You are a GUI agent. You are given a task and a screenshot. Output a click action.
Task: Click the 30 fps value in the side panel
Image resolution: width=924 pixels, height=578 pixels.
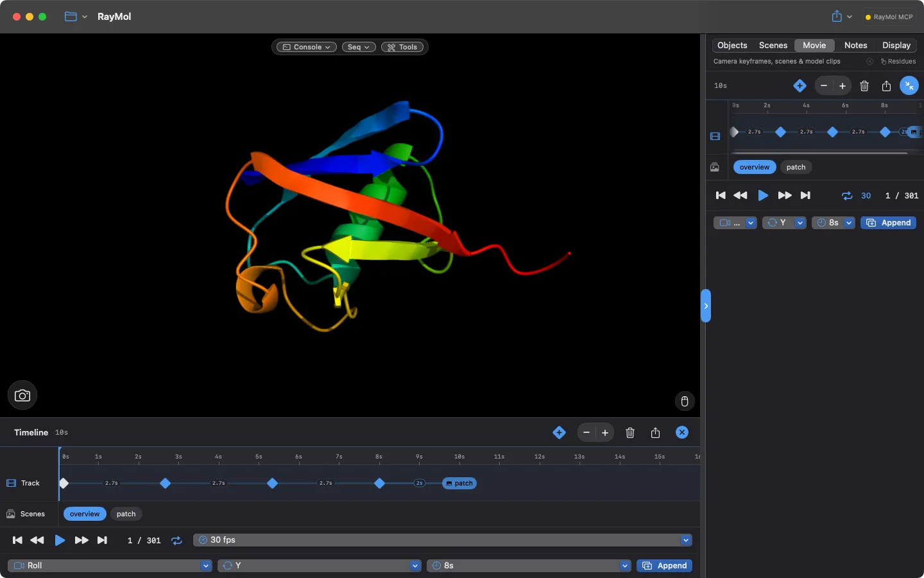[866, 196]
